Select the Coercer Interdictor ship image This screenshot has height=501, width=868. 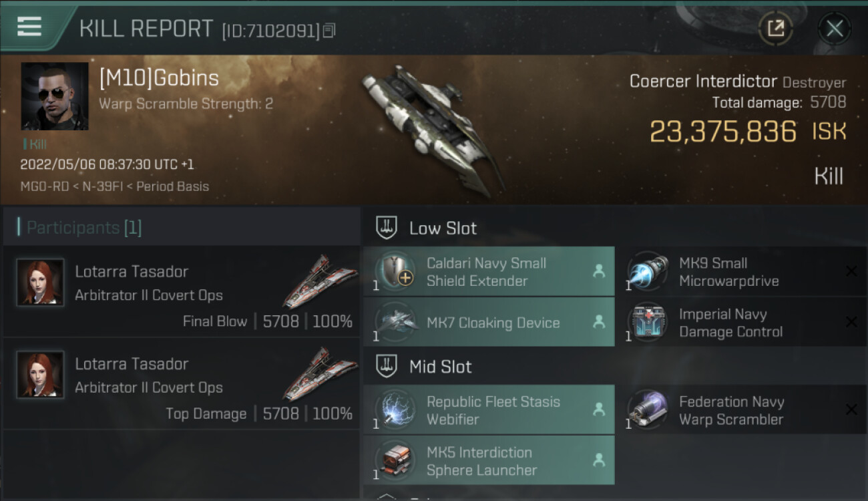[x=433, y=129]
